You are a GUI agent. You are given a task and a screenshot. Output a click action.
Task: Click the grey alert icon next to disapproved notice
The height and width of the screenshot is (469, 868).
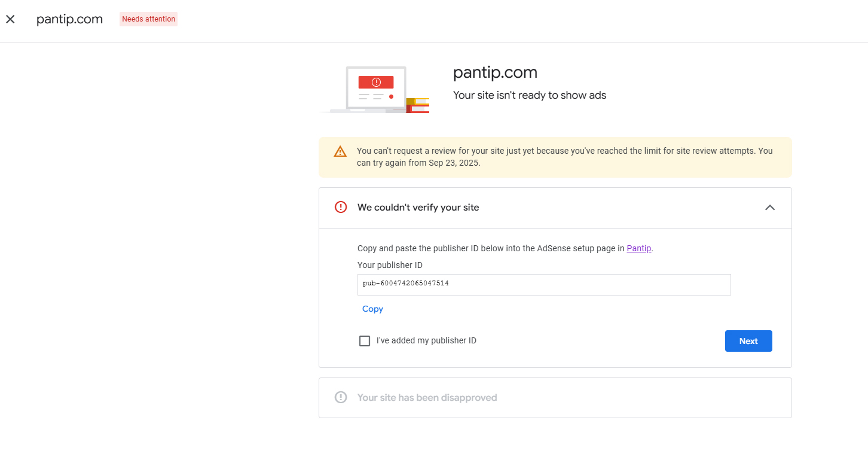[x=341, y=397]
